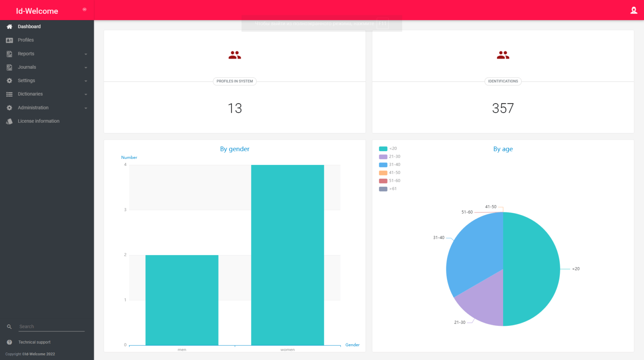Viewport: 644px width, 360px height.
Task: Toggle the 31-40 age legend entry
Action: pyautogui.click(x=390, y=165)
